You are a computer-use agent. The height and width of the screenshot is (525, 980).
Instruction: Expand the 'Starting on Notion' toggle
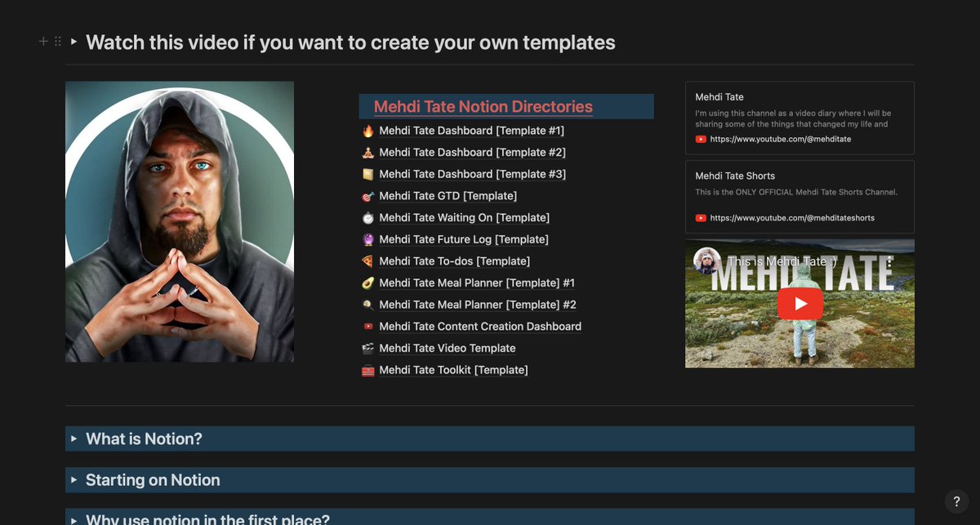[x=73, y=480]
